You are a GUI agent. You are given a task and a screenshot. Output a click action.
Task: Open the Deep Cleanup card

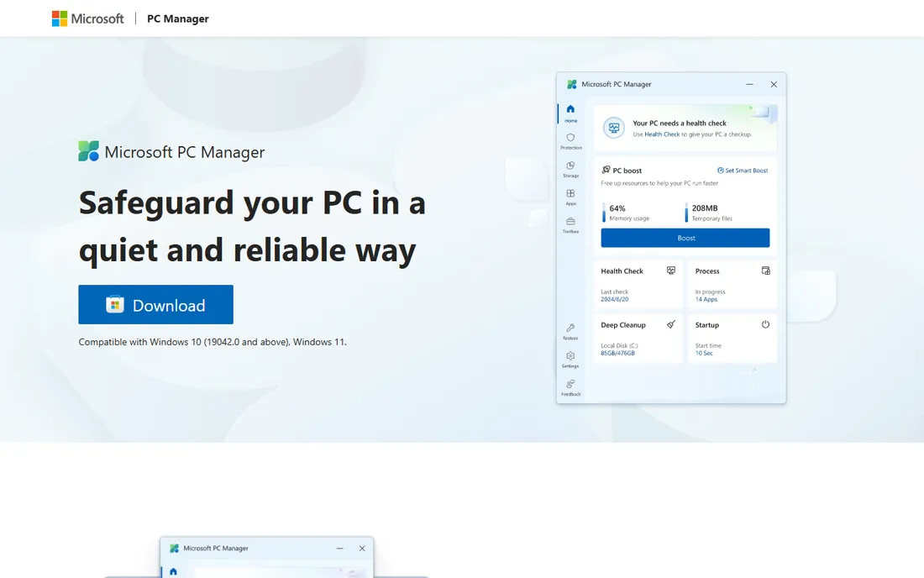pyautogui.click(x=638, y=339)
